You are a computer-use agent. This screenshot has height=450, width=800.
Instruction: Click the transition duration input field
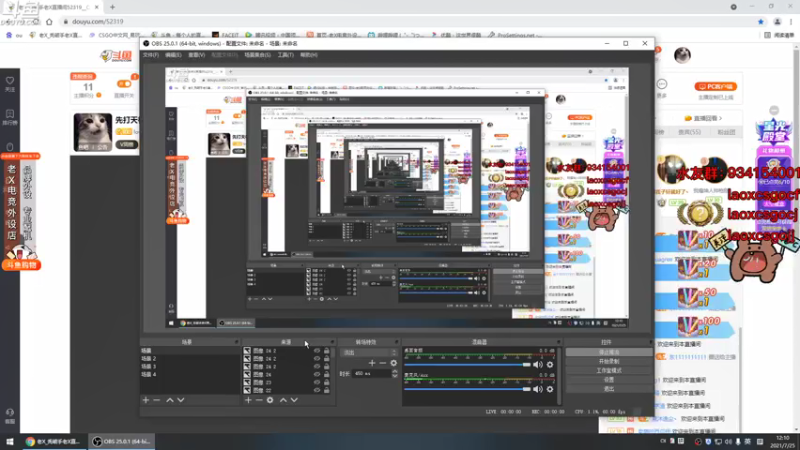(x=372, y=374)
